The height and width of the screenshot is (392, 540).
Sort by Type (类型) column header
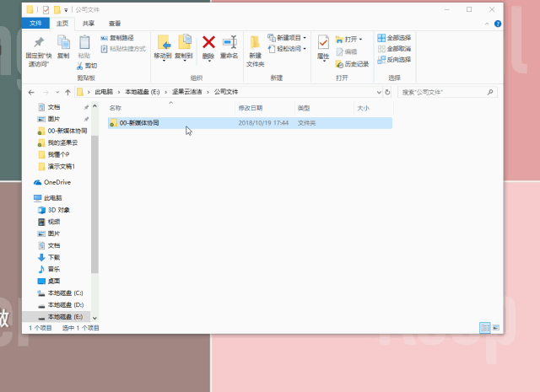tap(324, 108)
